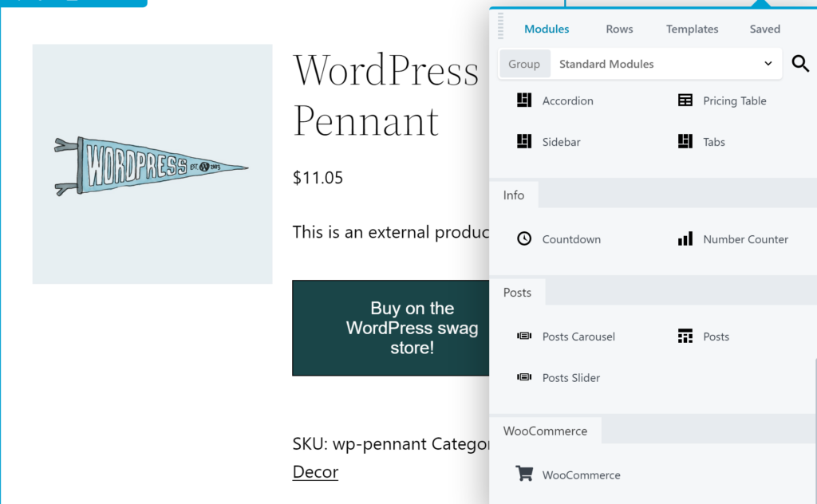Screen dimensions: 817x504
Task: Select the Posts module
Action: (x=715, y=337)
